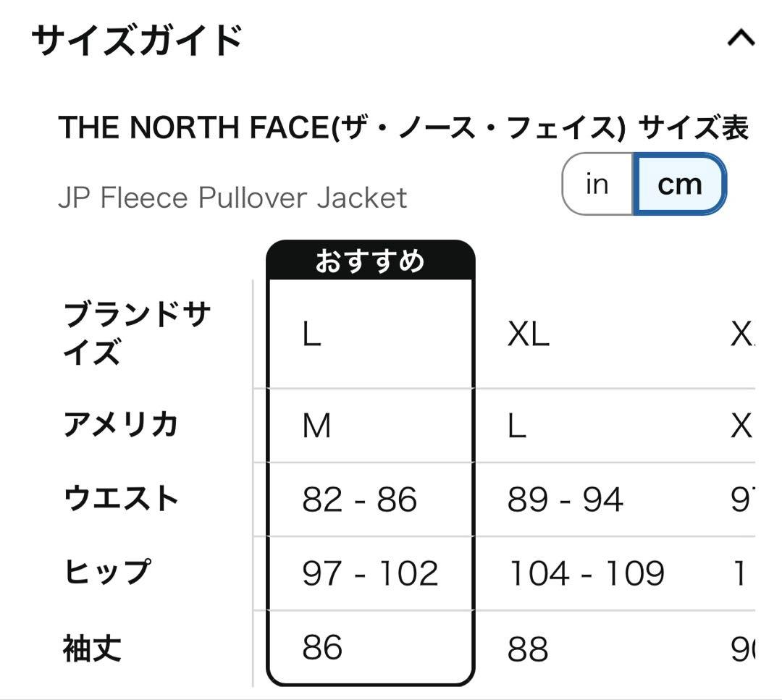Click waist value 82 - 86
The height and width of the screenshot is (700, 782).
(360, 499)
